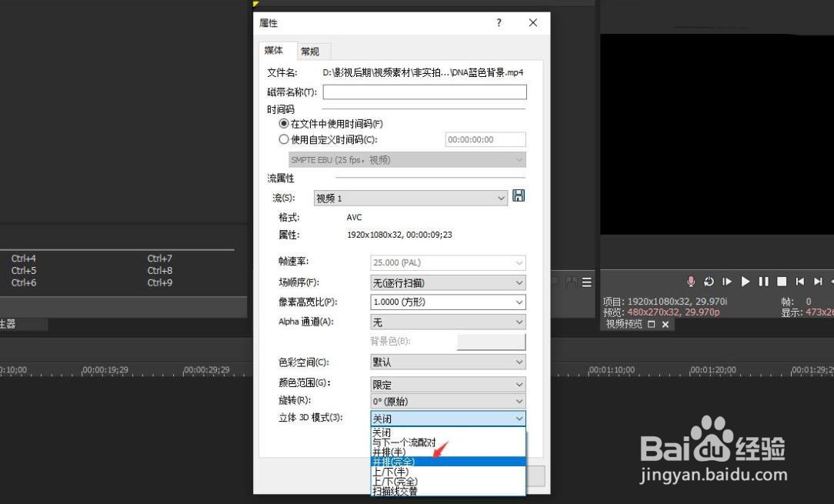834x504 pixels.
Task: Select 使用自定义时间码 radio button
Action: (x=284, y=139)
